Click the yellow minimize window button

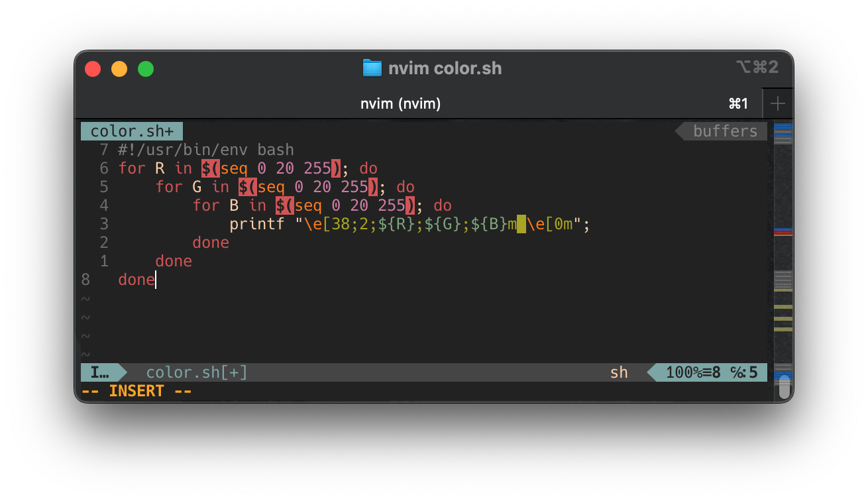[x=119, y=69]
